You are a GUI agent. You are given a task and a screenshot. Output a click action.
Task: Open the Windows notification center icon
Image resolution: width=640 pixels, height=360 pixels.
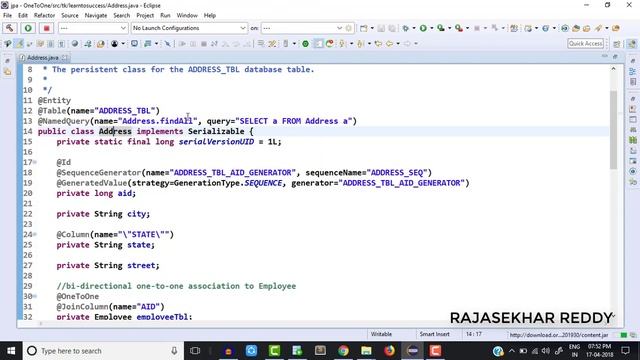[626, 351]
